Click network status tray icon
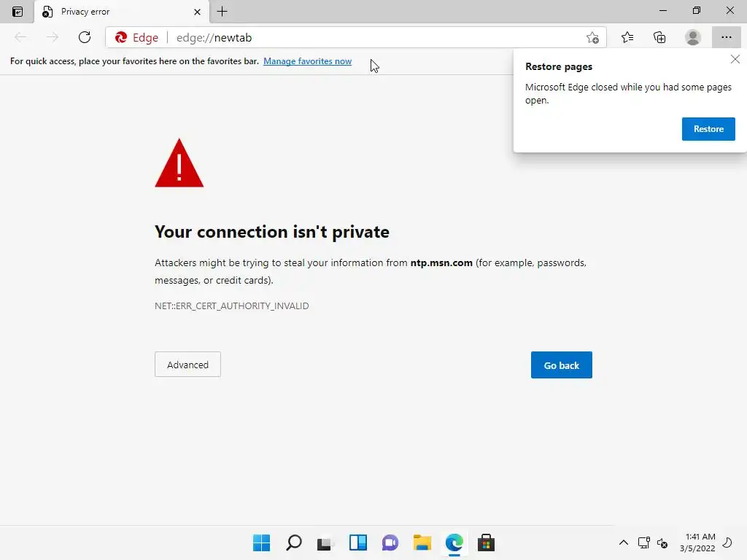This screenshot has height=560, width=747. [643, 542]
